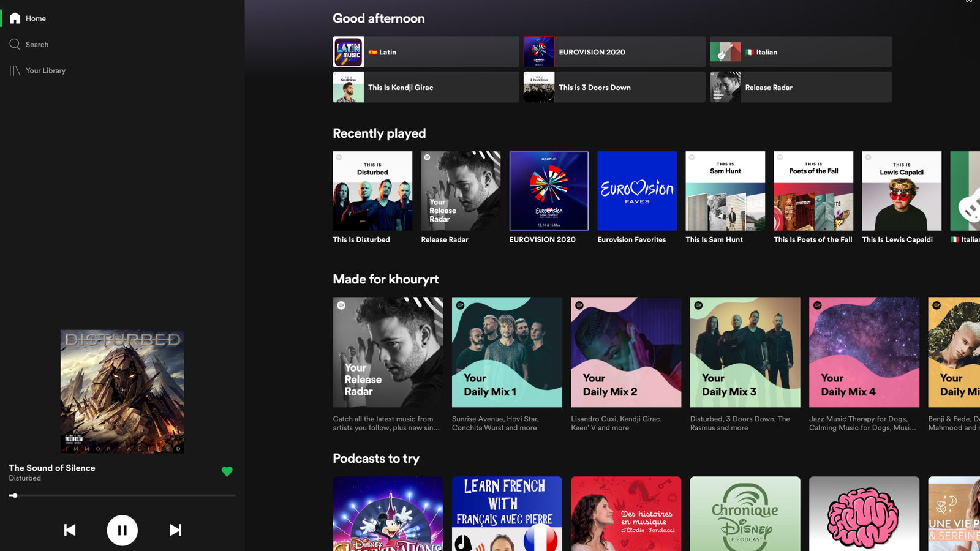Skip to the next track
Image resolution: width=980 pixels, height=551 pixels.
tap(175, 530)
